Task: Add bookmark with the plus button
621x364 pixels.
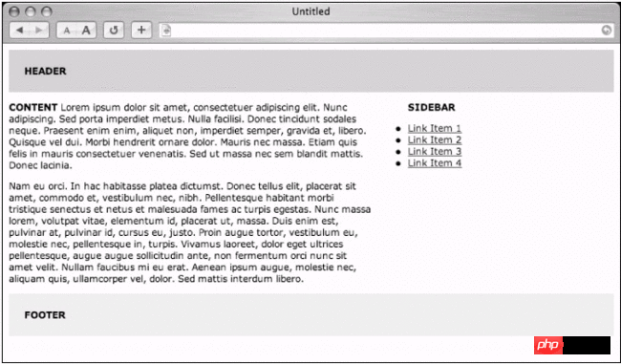Action: 141,31
